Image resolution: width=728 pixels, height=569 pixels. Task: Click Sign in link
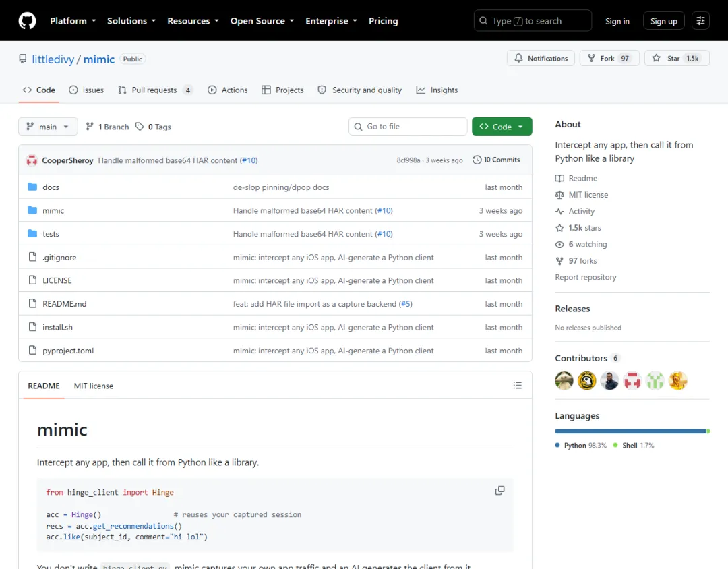(x=617, y=22)
